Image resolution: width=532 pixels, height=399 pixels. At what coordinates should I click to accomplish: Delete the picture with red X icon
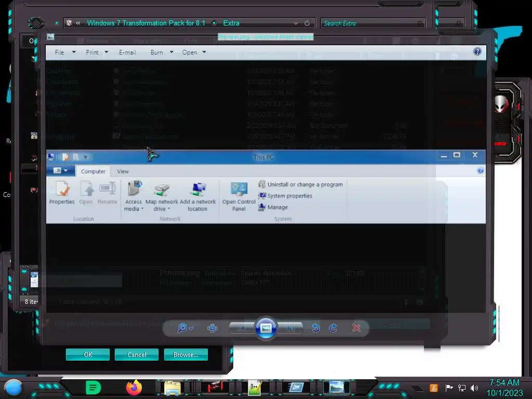coord(356,328)
